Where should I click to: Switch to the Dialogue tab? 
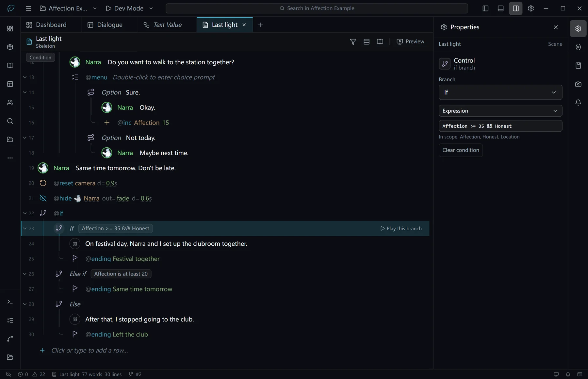click(105, 25)
